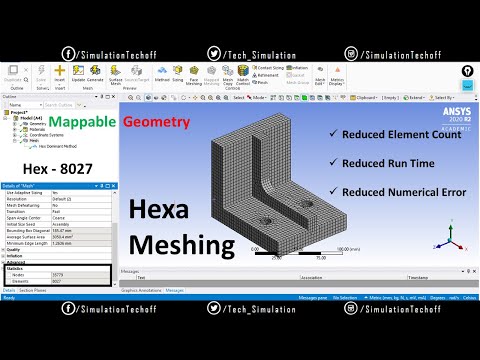Click the Method control icon
480x360 pixels.
pos(162,71)
